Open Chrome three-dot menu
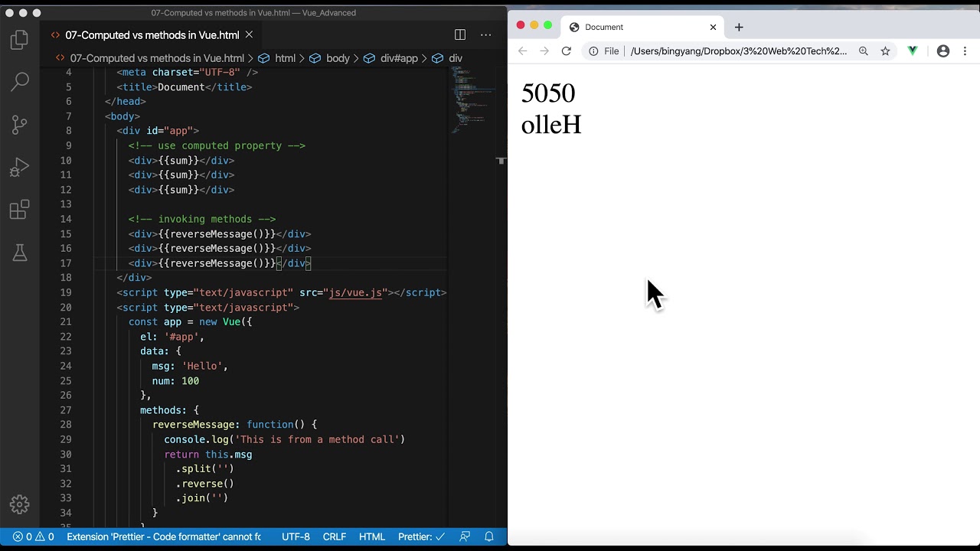This screenshot has width=980, height=551. pyautogui.click(x=965, y=51)
